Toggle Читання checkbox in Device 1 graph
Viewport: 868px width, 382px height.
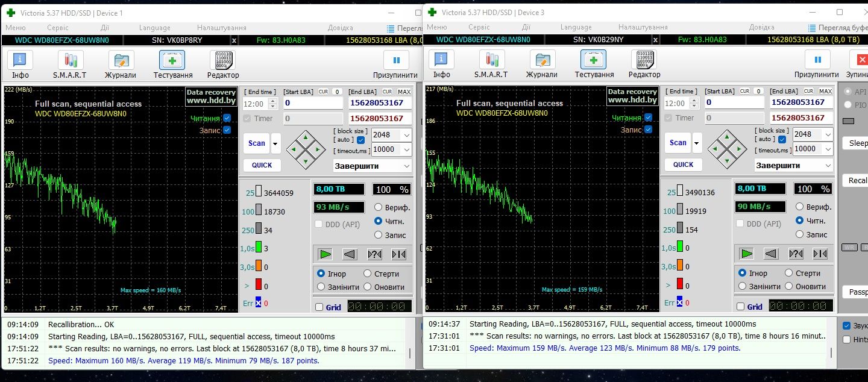coord(227,118)
